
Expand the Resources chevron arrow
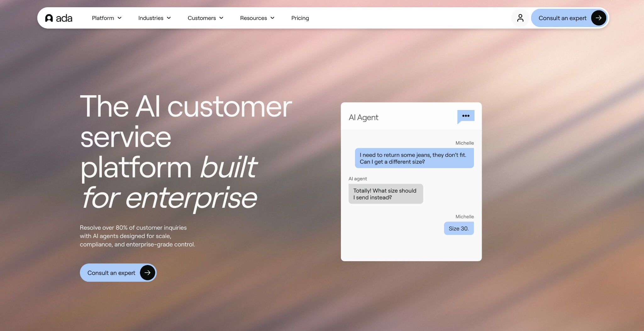(272, 18)
